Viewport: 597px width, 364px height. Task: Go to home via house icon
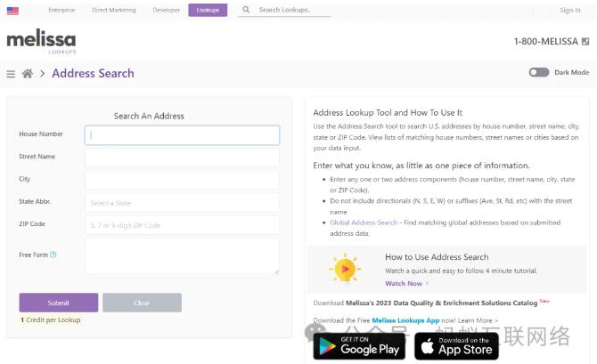[28, 73]
